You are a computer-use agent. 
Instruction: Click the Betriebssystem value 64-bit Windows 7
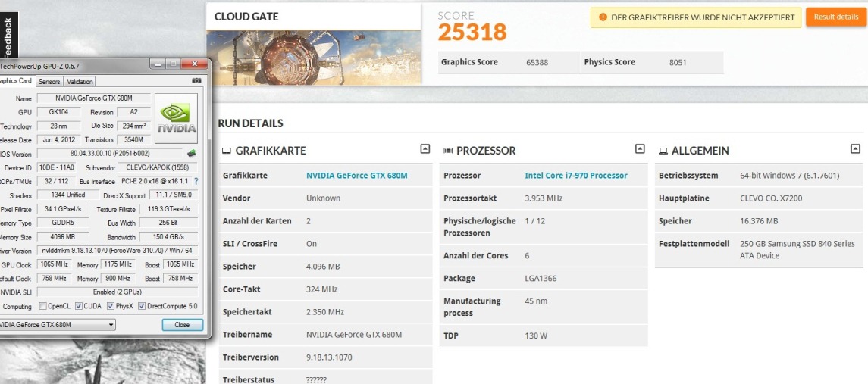789,176
